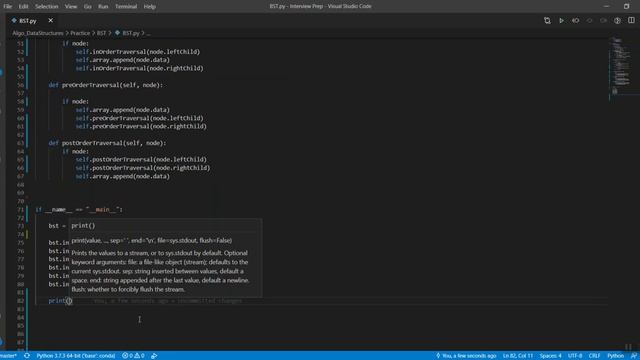
Task: Split the editor to the right
Action: [x=631, y=20]
